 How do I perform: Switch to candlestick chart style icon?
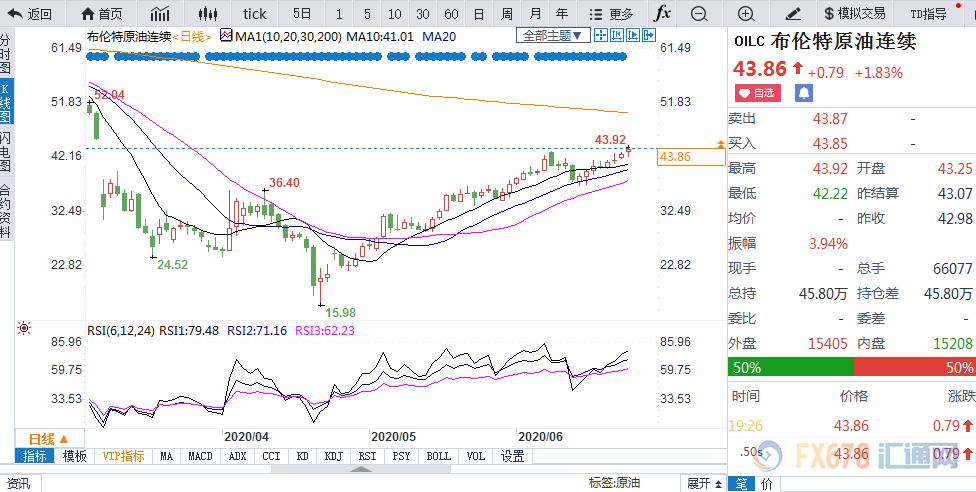tap(207, 13)
